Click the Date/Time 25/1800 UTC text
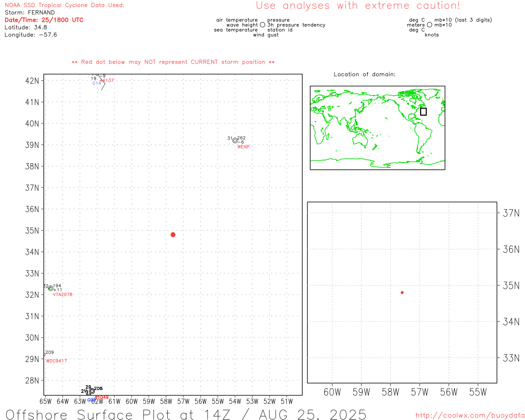The width and height of the screenshot is (525, 420). click(44, 20)
